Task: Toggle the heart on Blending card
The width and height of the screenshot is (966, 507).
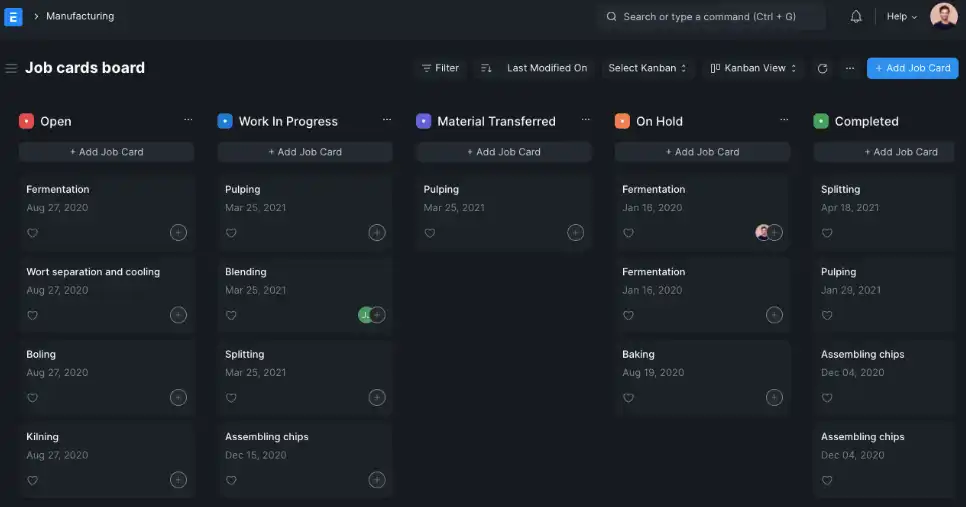Action: (231, 315)
